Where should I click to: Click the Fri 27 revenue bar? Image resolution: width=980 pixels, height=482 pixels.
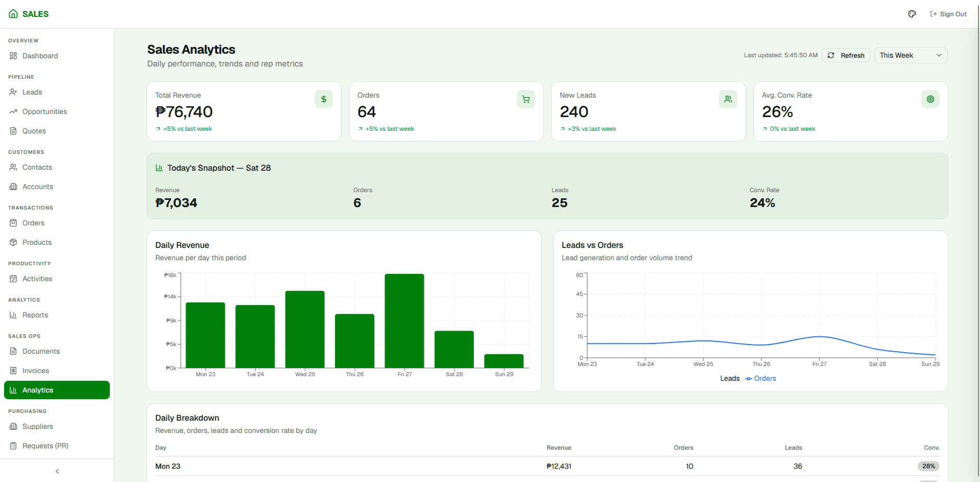click(x=404, y=321)
